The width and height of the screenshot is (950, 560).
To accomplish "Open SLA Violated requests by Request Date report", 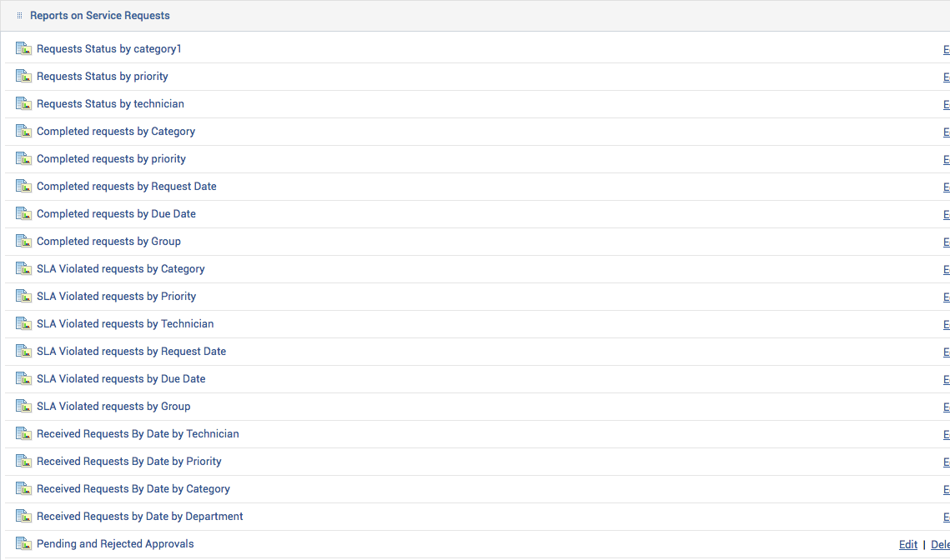I will tap(131, 351).
